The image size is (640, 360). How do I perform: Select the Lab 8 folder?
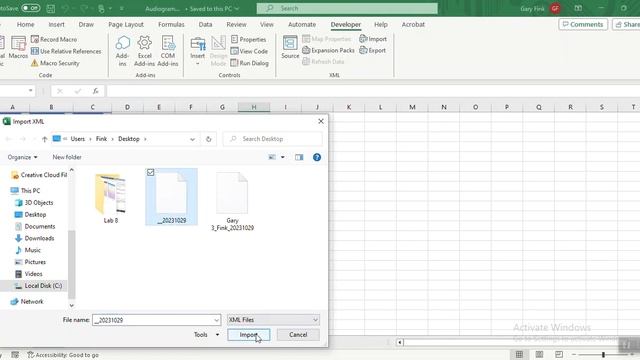[x=111, y=198]
